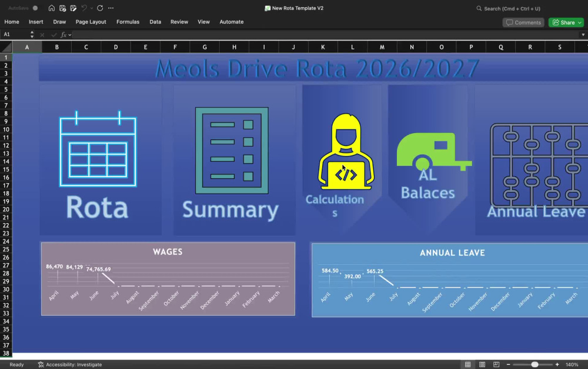Open the Name Box stepper arrows
The height and width of the screenshot is (369, 588).
(x=32, y=34)
